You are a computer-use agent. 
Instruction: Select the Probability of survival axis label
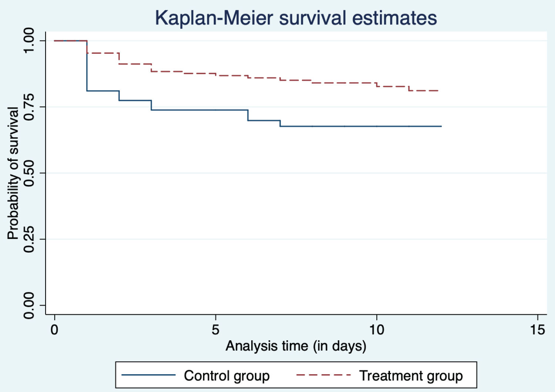click(x=13, y=173)
